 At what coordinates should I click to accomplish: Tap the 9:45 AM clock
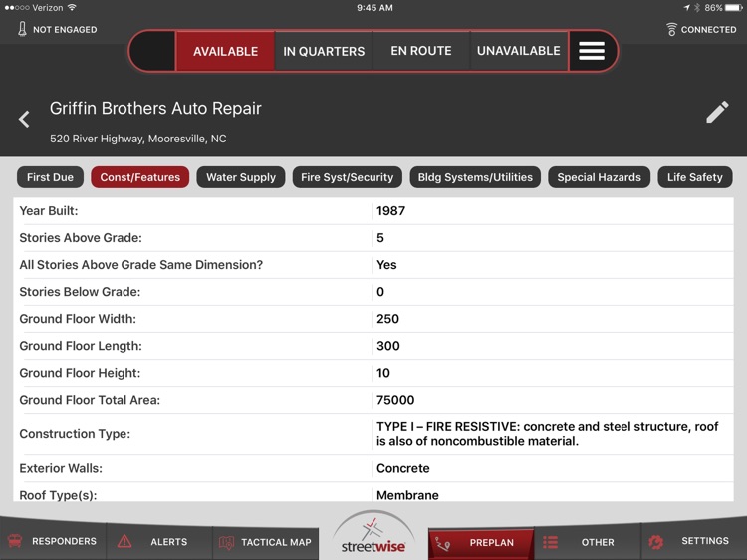[x=374, y=8]
